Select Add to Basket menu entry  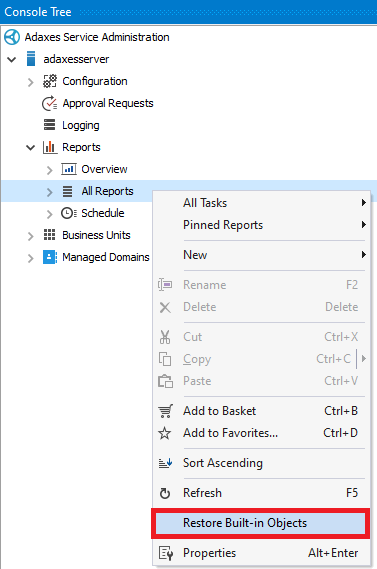pos(261,411)
